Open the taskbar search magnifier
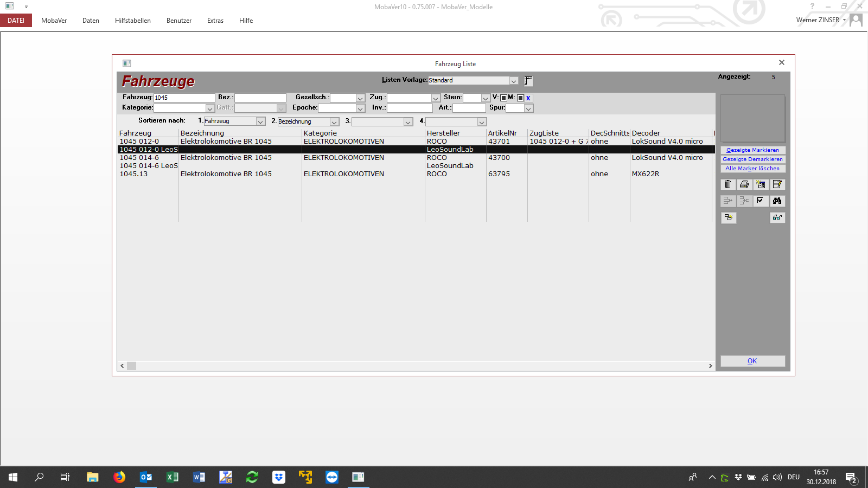Image resolution: width=868 pixels, height=488 pixels. (39, 477)
